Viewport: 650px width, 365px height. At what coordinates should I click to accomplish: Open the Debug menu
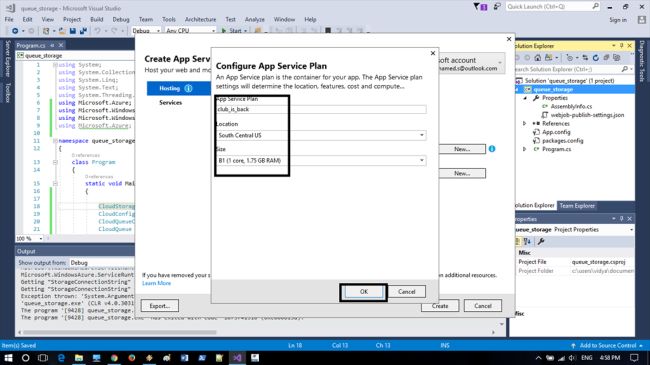121,19
